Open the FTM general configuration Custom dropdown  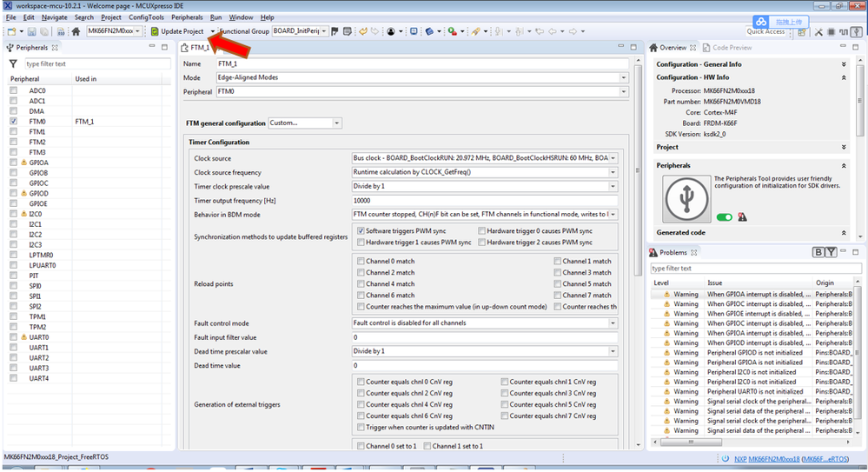point(336,123)
